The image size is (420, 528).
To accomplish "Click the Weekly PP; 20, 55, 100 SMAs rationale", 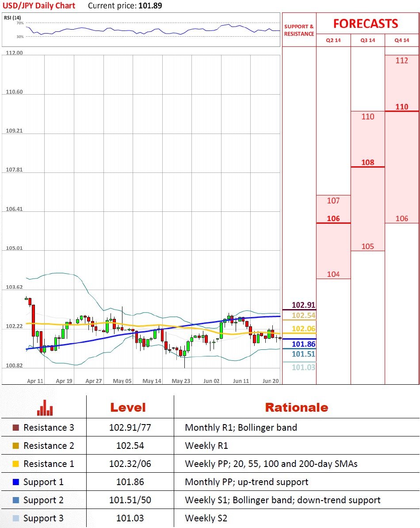I will point(271,464).
